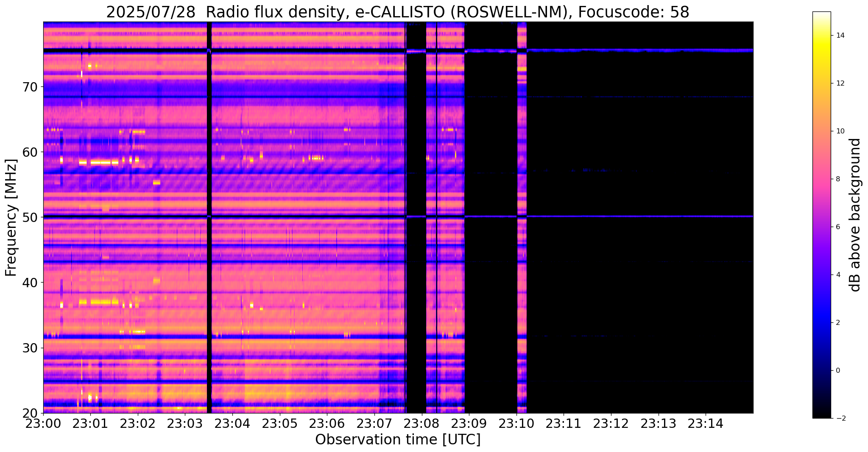
Task: Click the 23:01 time tick label
Action: pyautogui.click(x=90, y=423)
